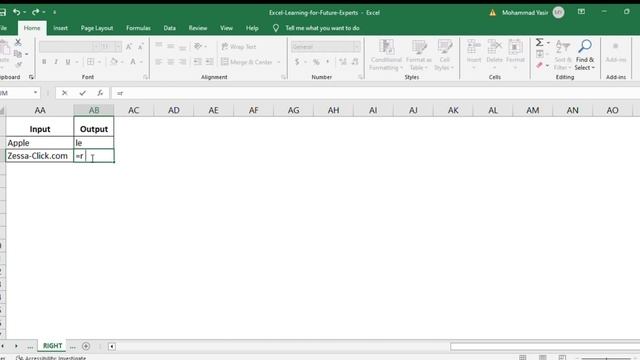Open Format as Table menu
Image resolution: width=640 pixels, height=360 pixels.
tap(419, 55)
